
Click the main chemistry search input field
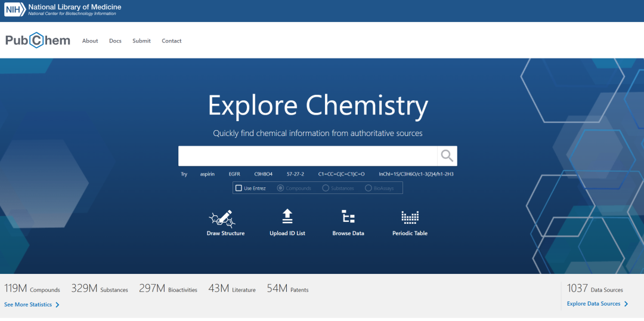pos(308,156)
